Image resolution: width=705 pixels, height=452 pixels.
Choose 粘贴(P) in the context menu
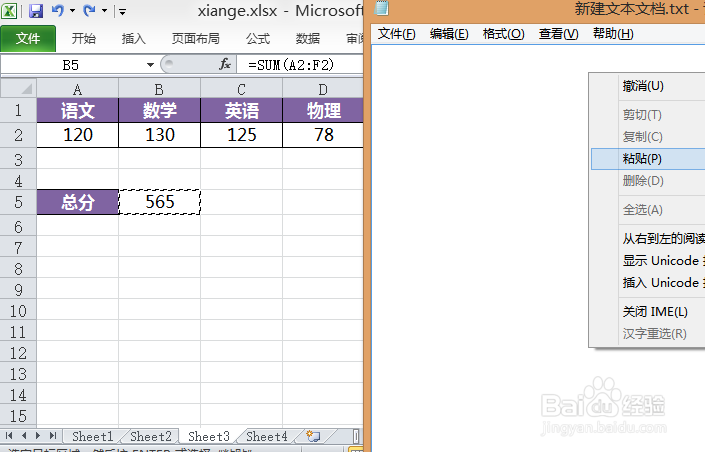pyautogui.click(x=648, y=159)
